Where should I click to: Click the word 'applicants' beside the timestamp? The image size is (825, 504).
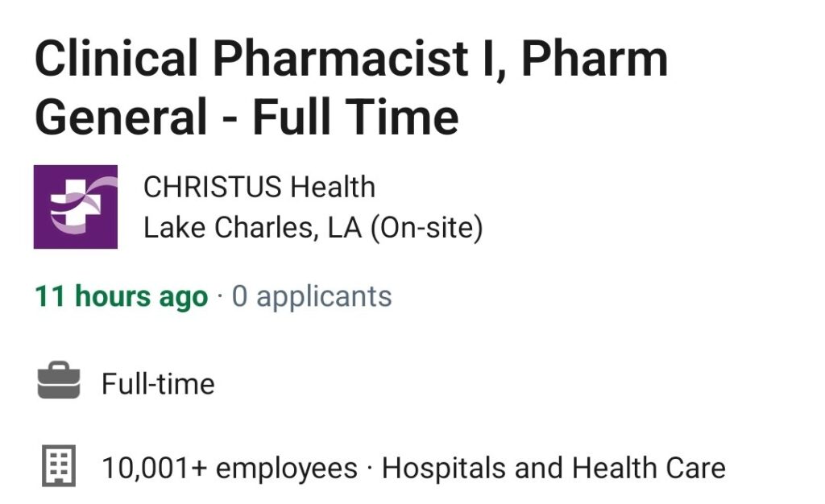324,297
